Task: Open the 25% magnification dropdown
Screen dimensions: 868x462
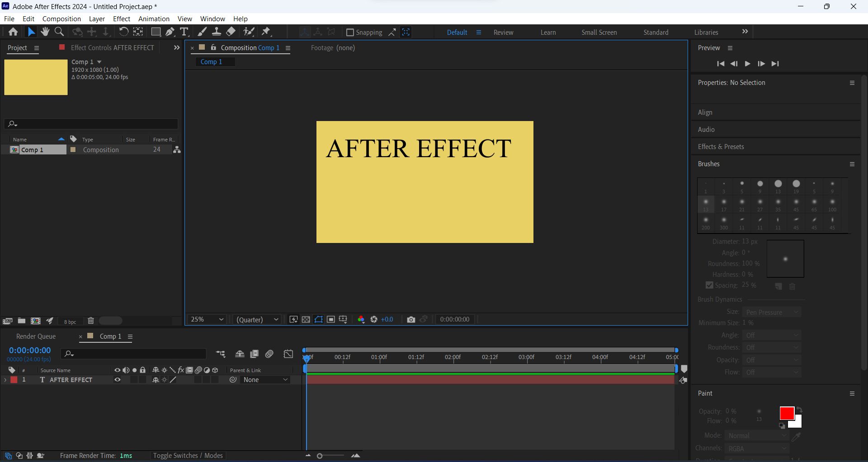Action: (207, 319)
